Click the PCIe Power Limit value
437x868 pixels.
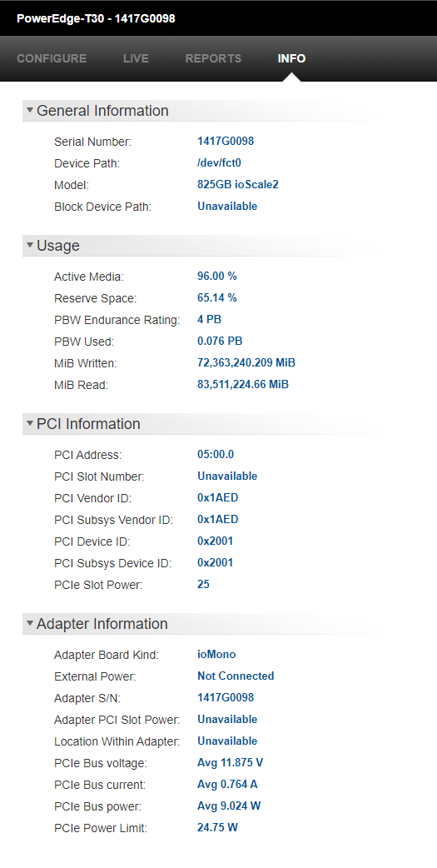coord(217,827)
